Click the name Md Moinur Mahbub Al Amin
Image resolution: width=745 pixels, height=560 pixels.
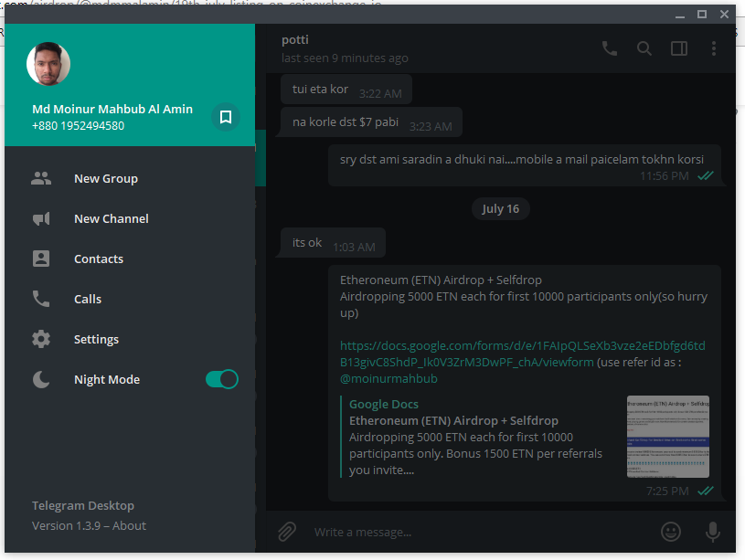(112, 110)
